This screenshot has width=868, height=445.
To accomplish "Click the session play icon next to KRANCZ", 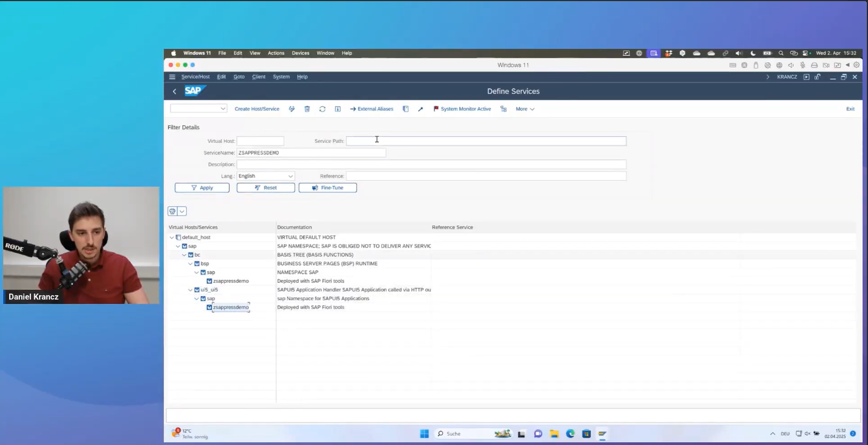I will click(x=807, y=77).
